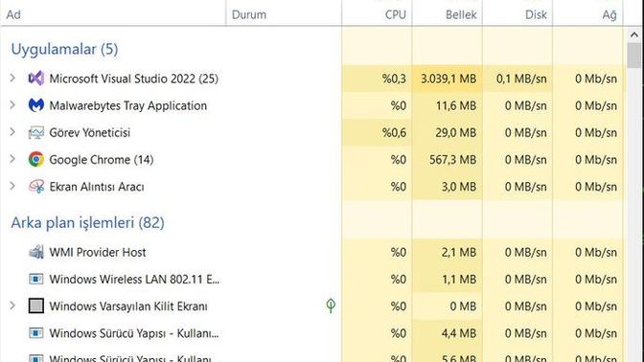The image size is (644, 362).
Task: Click Kilit Ekranı's 0 MB memory value
Action: 463,306
